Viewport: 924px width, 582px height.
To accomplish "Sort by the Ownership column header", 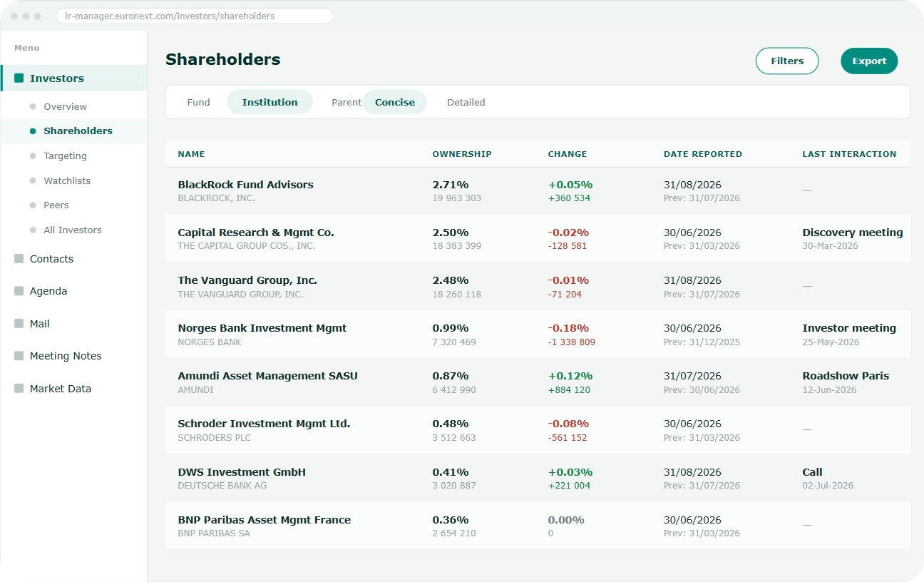I will pyautogui.click(x=462, y=154).
